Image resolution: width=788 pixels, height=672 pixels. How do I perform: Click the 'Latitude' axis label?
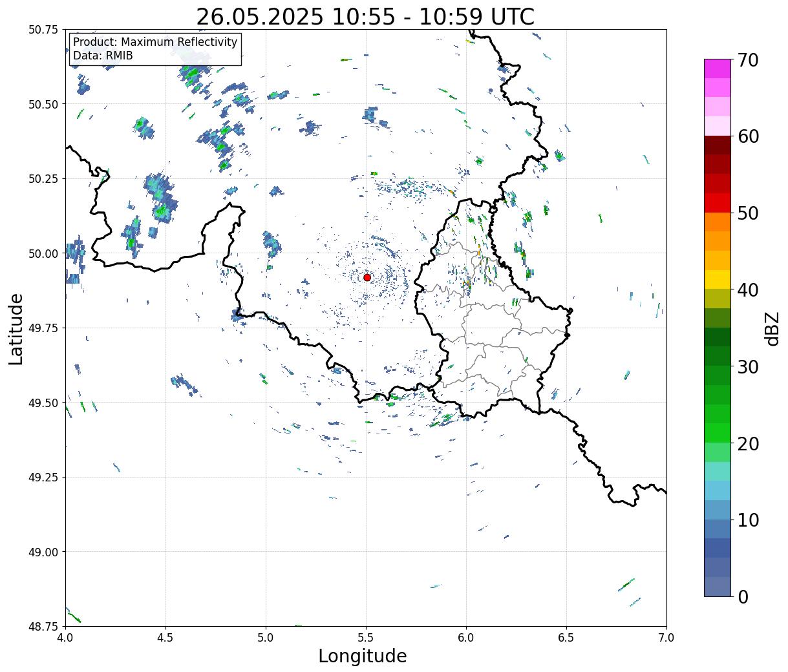coord(16,329)
